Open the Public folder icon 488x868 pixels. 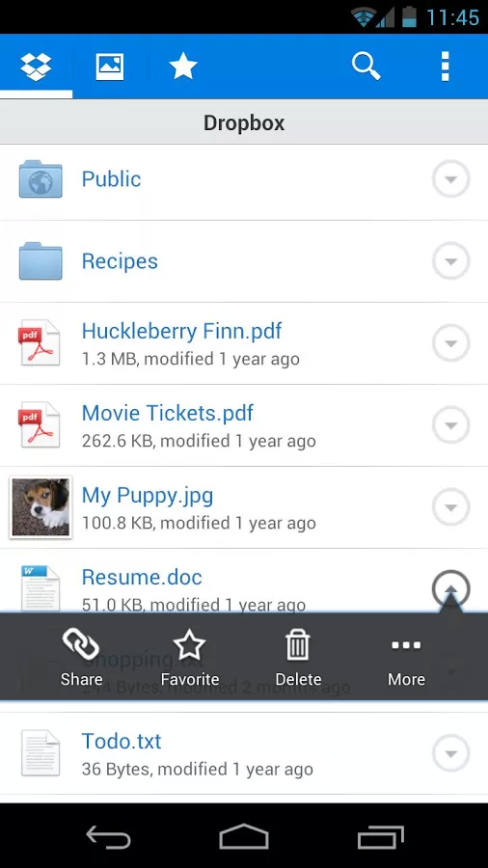[41, 179]
